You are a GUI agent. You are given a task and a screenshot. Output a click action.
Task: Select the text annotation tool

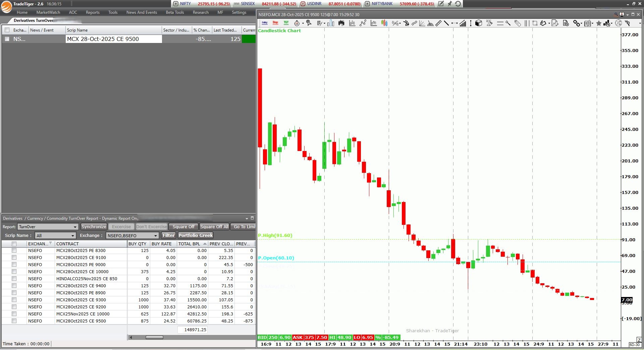tap(489, 23)
